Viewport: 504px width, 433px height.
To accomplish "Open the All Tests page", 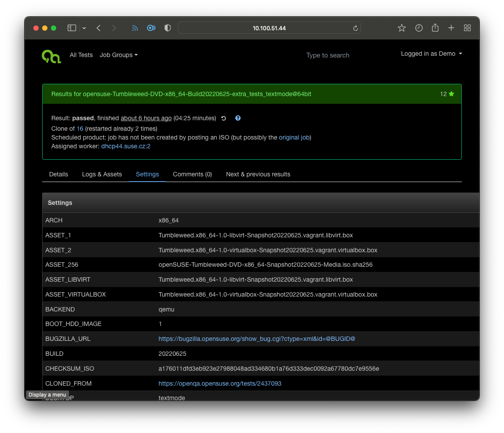I will pyautogui.click(x=81, y=55).
